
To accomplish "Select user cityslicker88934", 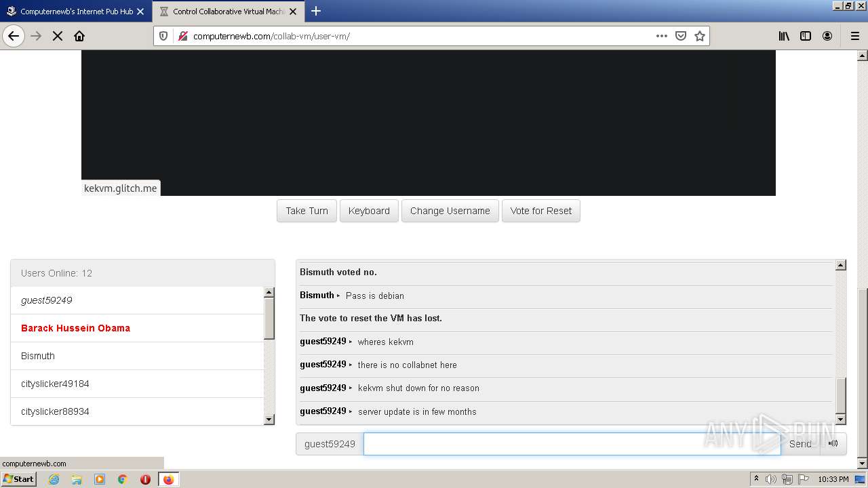I will coord(137,411).
